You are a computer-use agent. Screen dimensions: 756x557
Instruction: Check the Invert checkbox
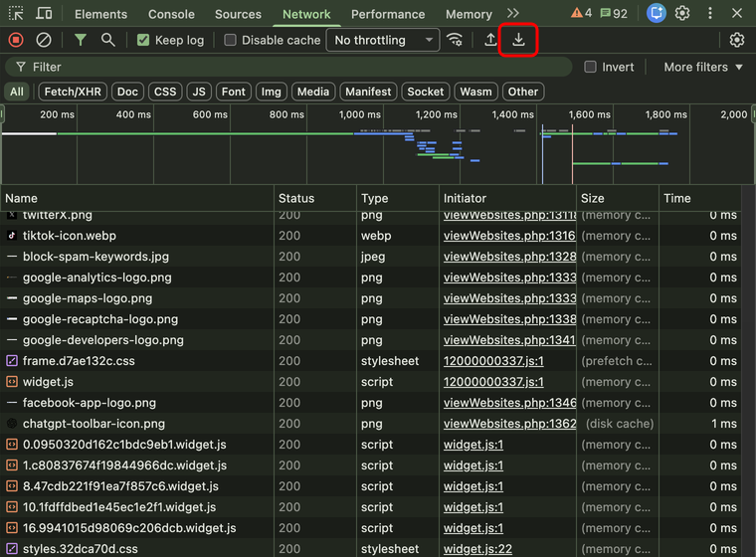pos(590,67)
